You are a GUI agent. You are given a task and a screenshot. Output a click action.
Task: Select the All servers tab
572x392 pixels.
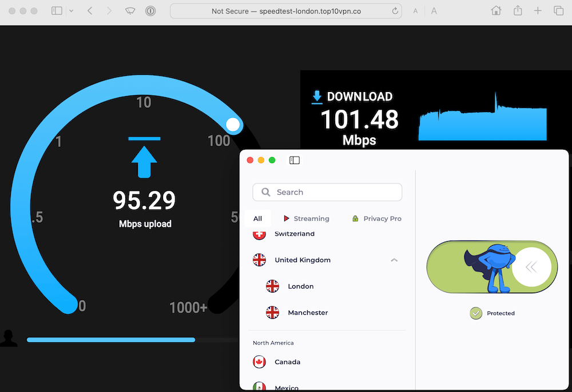(x=257, y=219)
